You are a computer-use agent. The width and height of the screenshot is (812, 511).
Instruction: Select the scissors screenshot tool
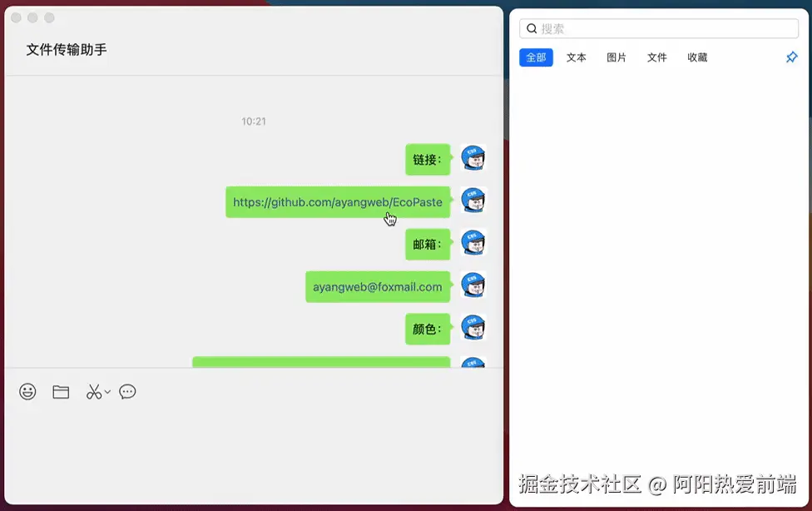click(93, 391)
